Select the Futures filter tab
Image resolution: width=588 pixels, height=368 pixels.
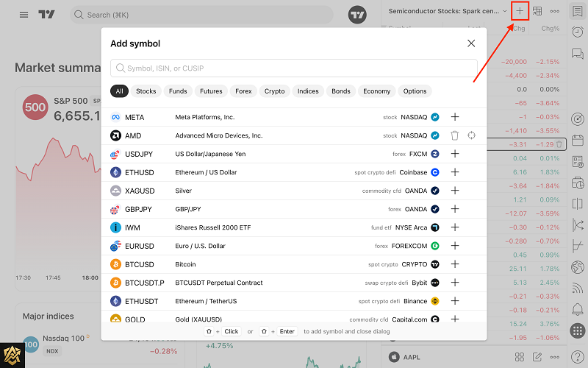click(211, 91)
